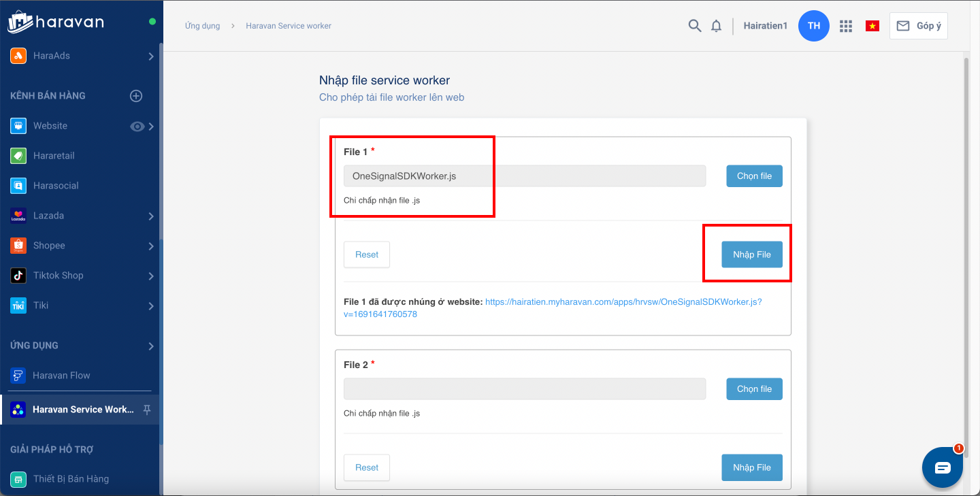Click the Ứng dụng breadcrumb link

point(202,26)
